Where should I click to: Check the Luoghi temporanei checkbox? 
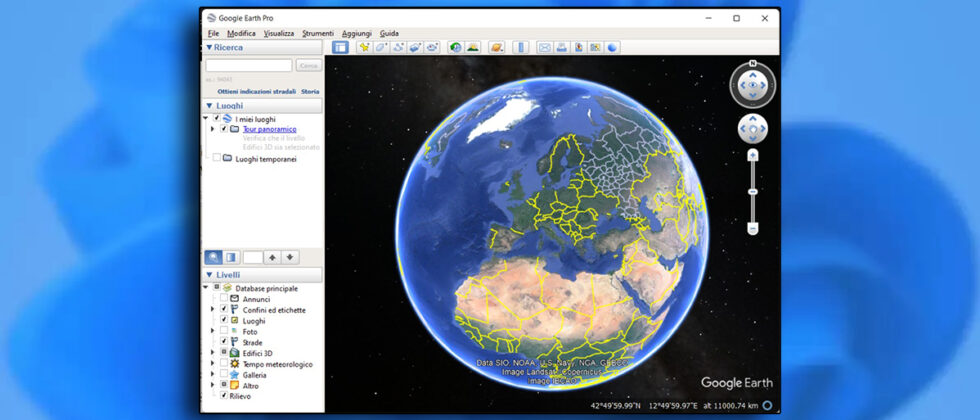[x=216, y=158]
